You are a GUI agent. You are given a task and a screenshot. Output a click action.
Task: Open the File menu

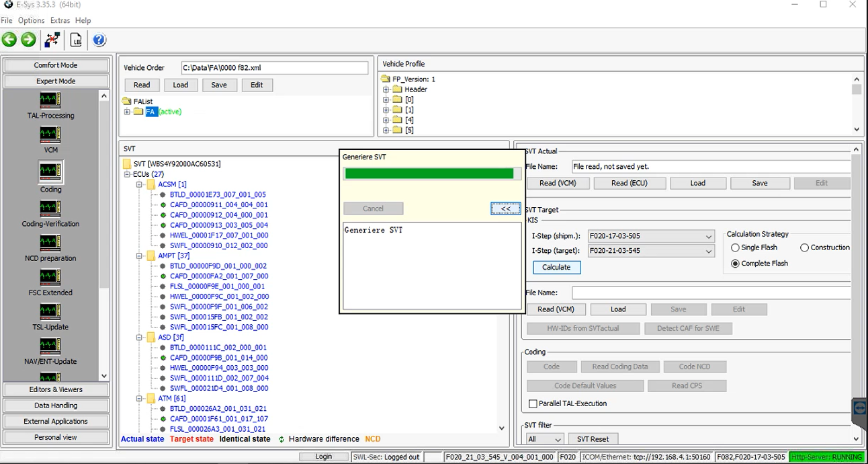click(x=7, y=21)
